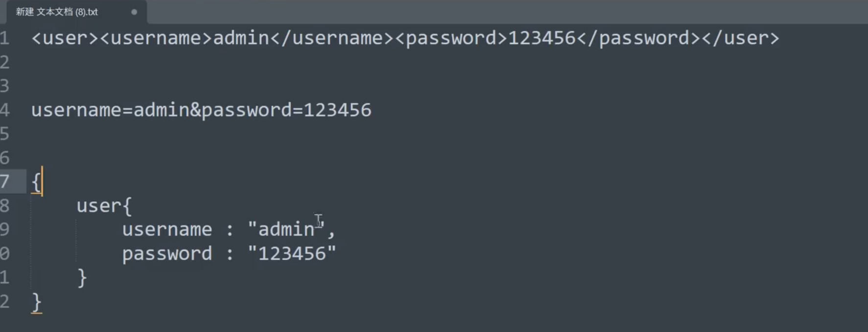Click the opening <user> tag on line 1

[x=65, y=38]
